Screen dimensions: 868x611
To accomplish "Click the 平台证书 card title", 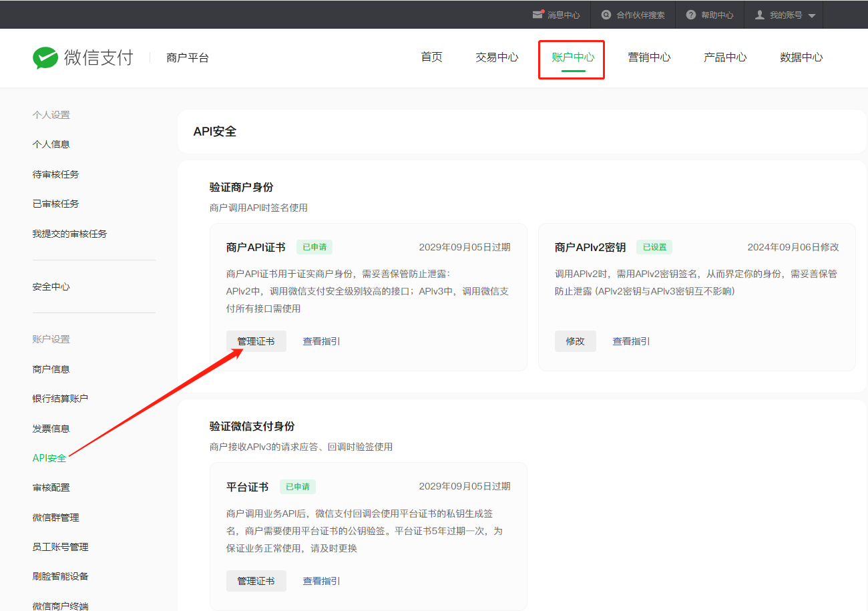I will coord(248,487).
